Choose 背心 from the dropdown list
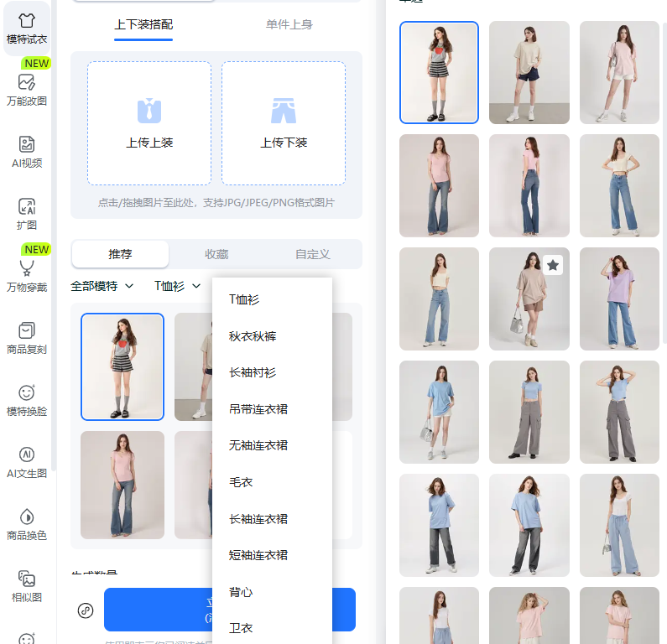Screen dimensions: 667x644 coord(272,592)
